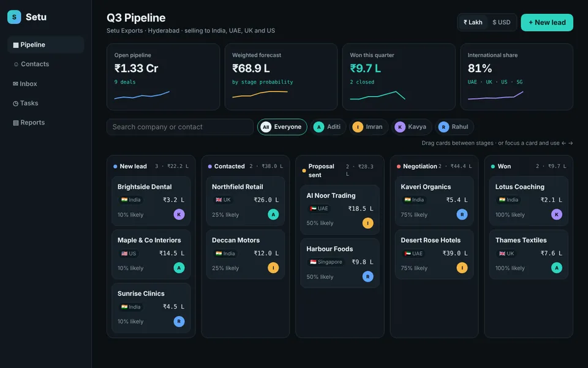Click Rahul's avatar on Harbour Foods
This screenshot has height=368, width=588.
tap(368, 277)
